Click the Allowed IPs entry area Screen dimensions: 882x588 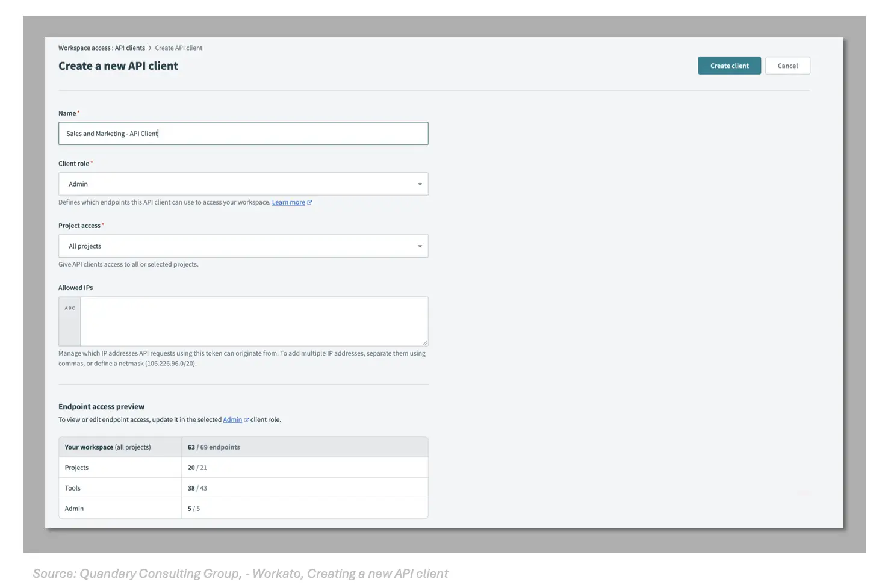tap(253, 321)
